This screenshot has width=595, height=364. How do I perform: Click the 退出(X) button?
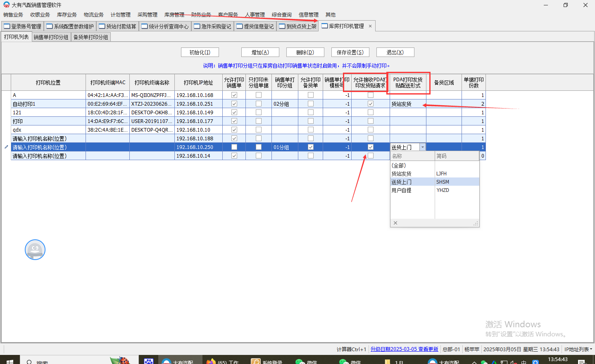[x=395, y=52]
